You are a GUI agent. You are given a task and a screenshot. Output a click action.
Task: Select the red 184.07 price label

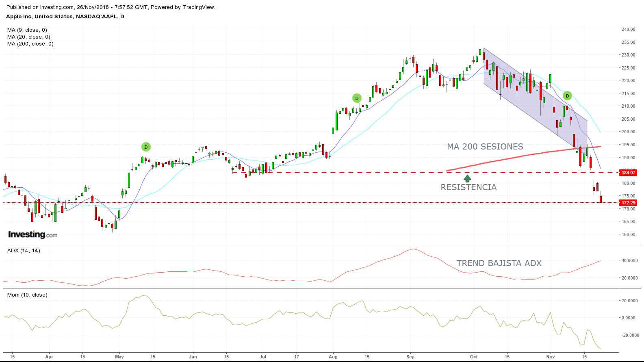pos(628,173)
